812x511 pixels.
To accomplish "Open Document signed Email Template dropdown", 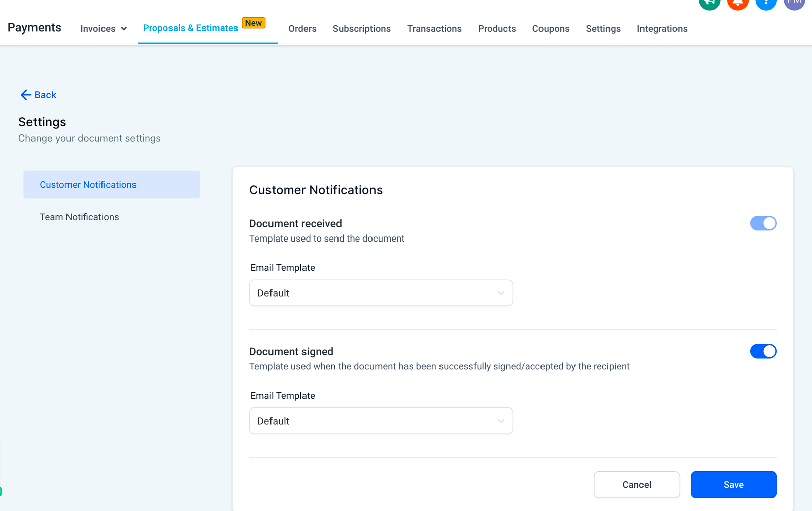I will pyautogui.click(x=381, y=421).
